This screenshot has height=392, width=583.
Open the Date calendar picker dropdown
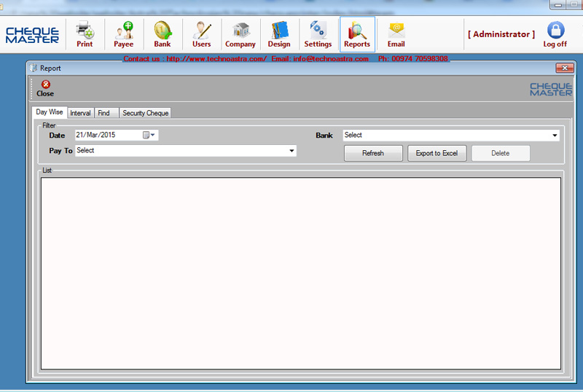tap(149, 135)
